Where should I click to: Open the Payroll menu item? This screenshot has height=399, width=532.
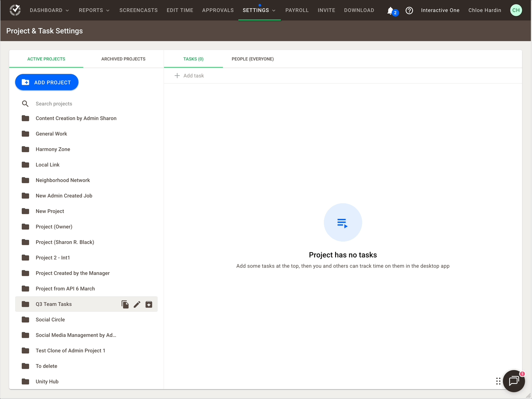click(297, 10)
